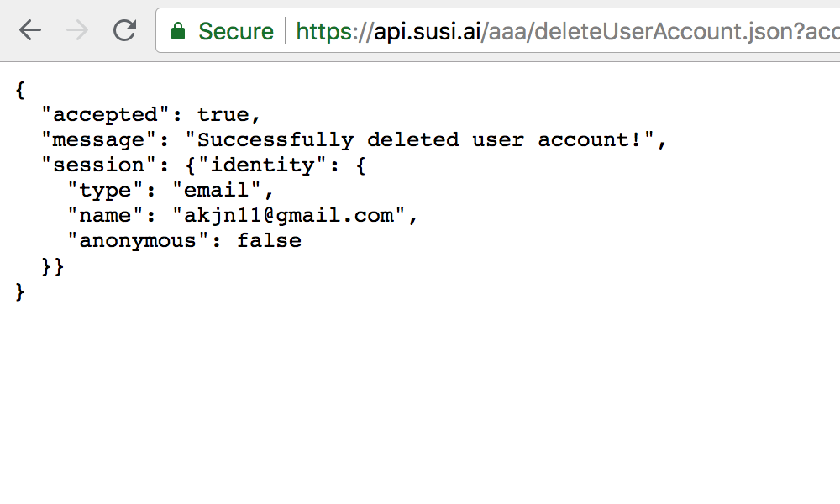The height and width of the screenshot is (504, 840).
Task: Click the "type" key in identity
Action: click(x=105, y=190)
